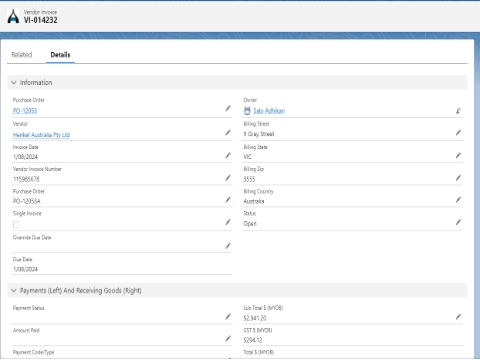The height and width of the screenshot is (360, 480).
Task: Open the Henkel Australia Pty Ltd vendor link
Action: tap(41, 135)
